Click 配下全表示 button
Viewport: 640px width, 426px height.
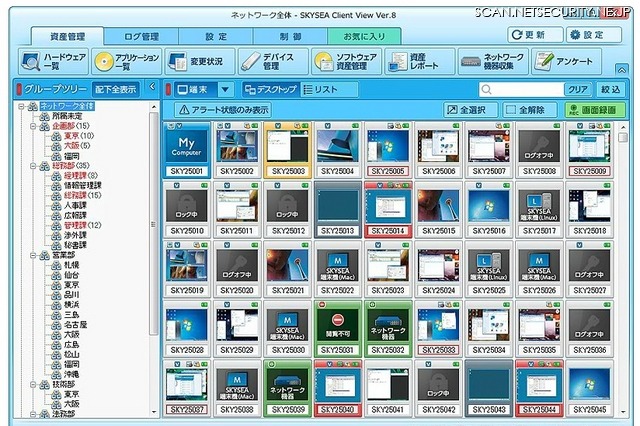pos(116,89)
